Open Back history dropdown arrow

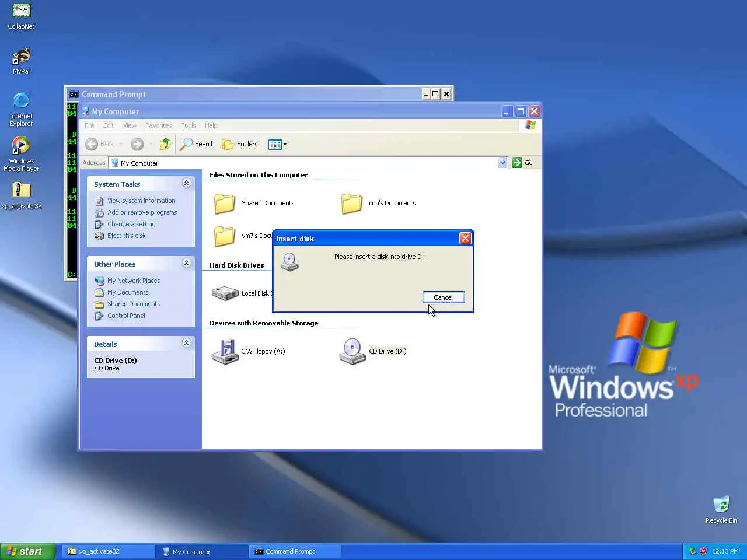click(121, 144)
